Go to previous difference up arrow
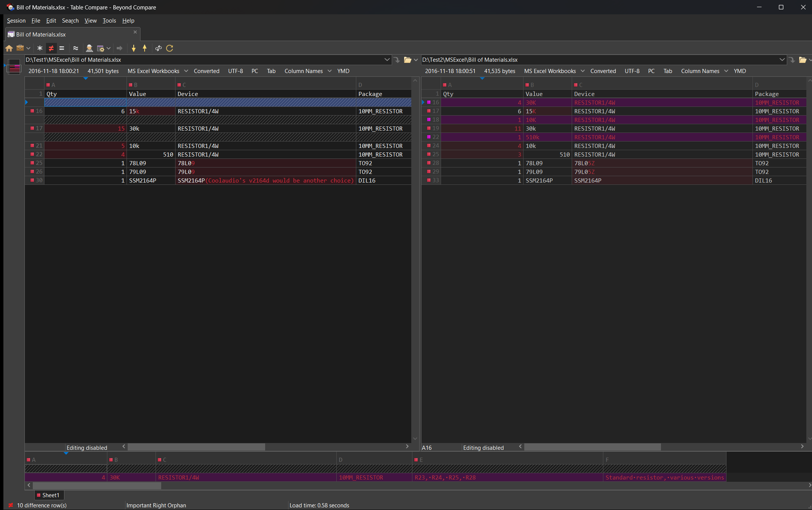Viewport: 812px width, 510px height. pyautogui.click(x=145, y=48)
